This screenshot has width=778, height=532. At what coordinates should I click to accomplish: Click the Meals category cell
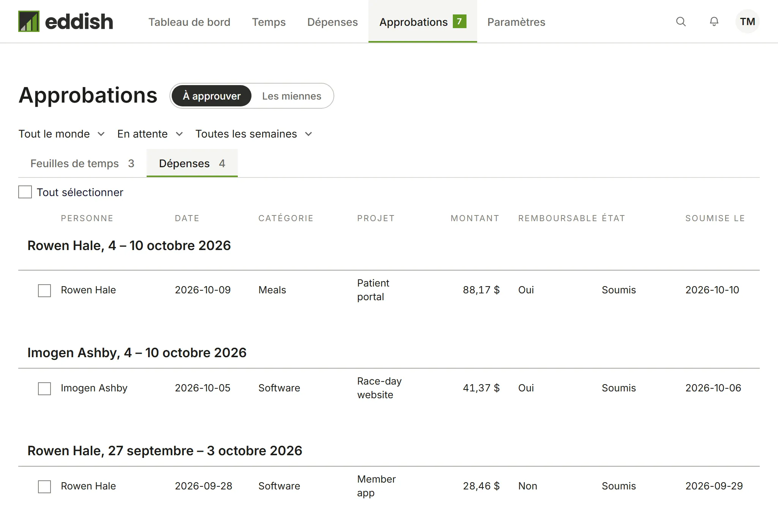pyautogui.click(x=272, y=290)
